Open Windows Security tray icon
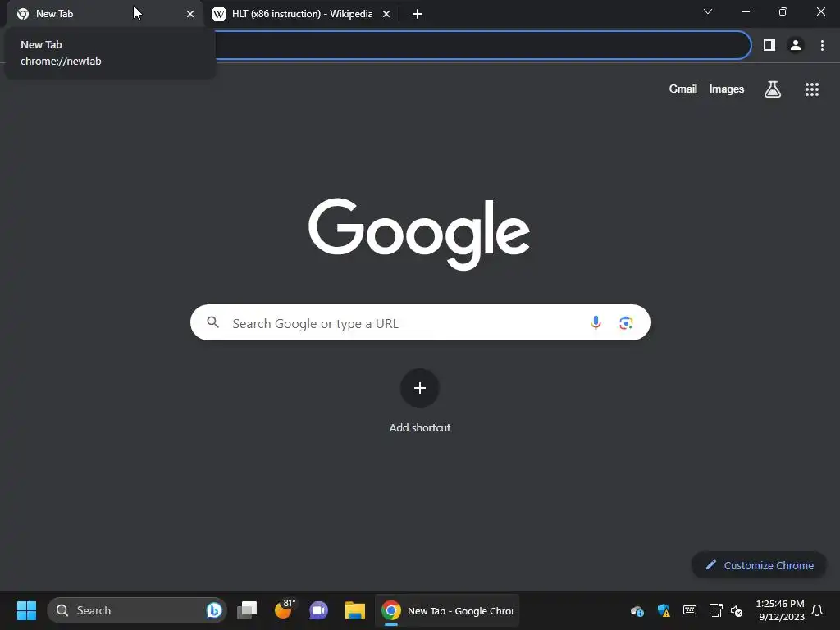Viewport: 840px width, 630px height. [664, 610]
